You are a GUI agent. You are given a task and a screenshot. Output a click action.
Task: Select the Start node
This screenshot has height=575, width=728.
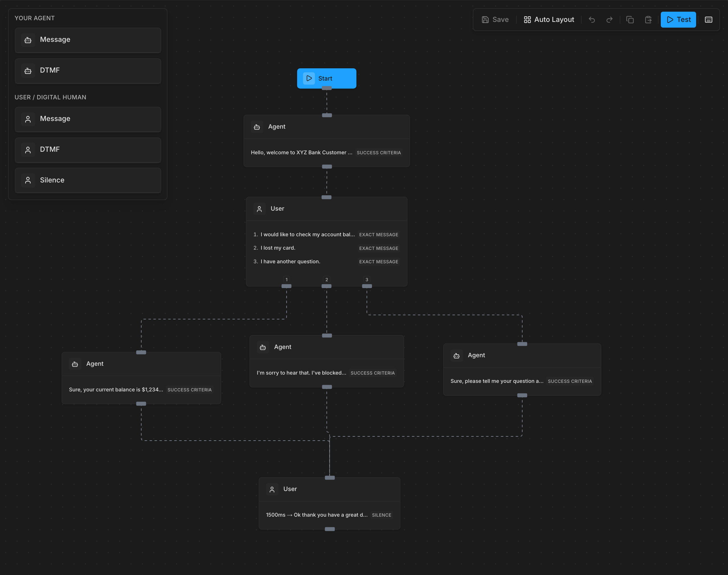326,79
